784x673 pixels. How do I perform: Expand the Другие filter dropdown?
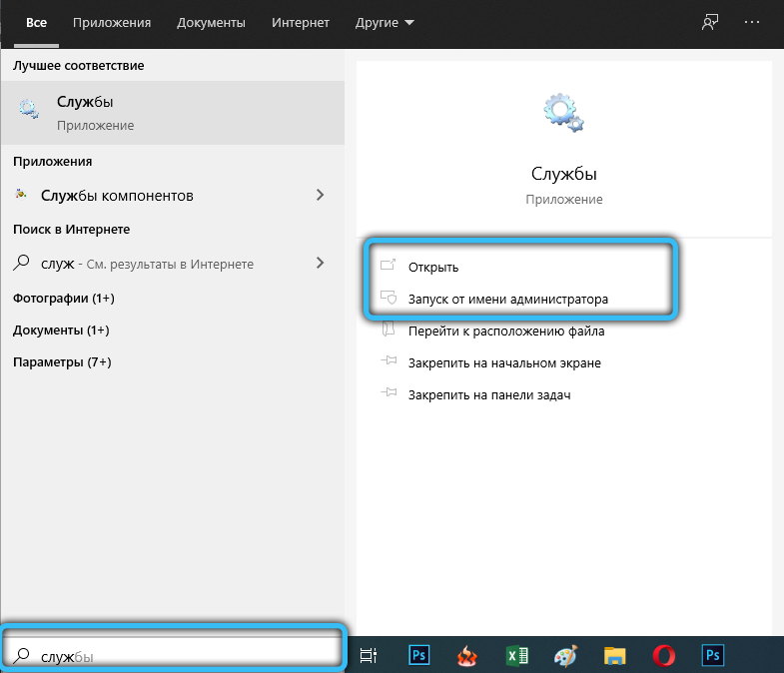[387, 21]
